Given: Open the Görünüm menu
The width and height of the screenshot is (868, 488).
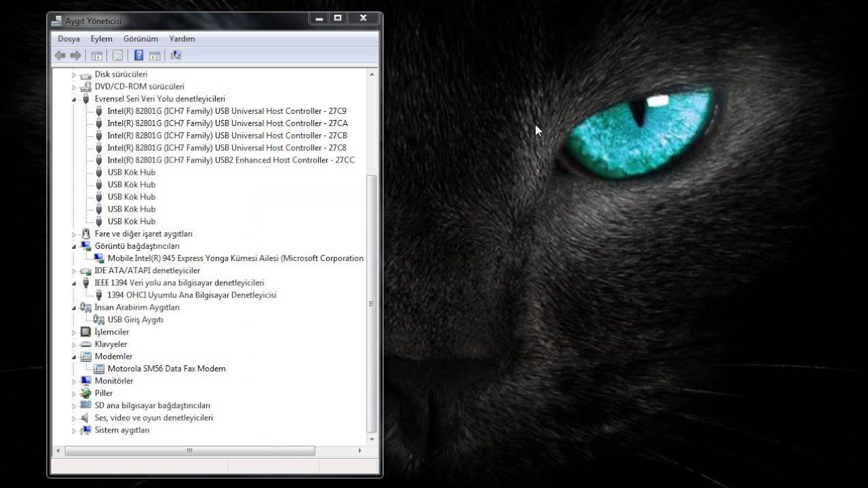Looking at the screenshot, I should pos(140,39).
